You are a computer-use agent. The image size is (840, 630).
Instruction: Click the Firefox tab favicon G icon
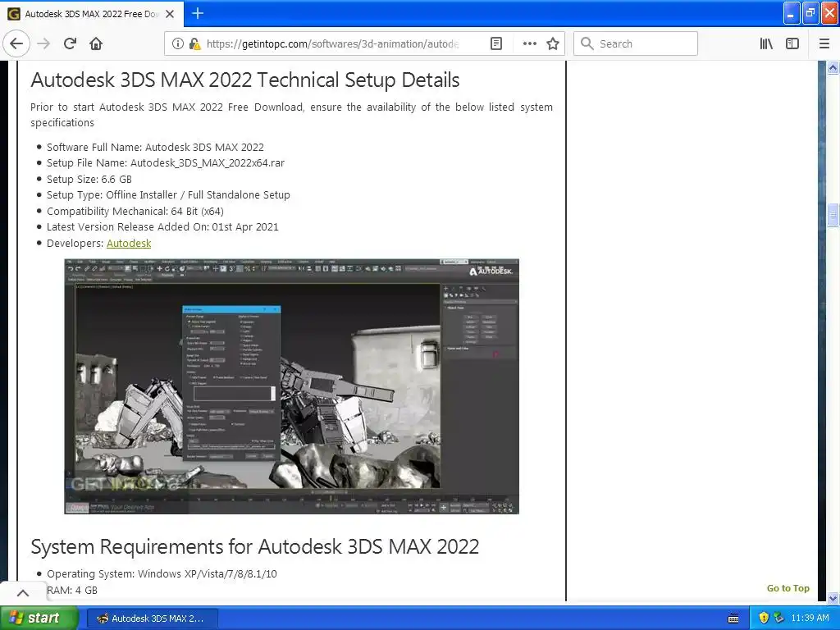coord(13,14)
